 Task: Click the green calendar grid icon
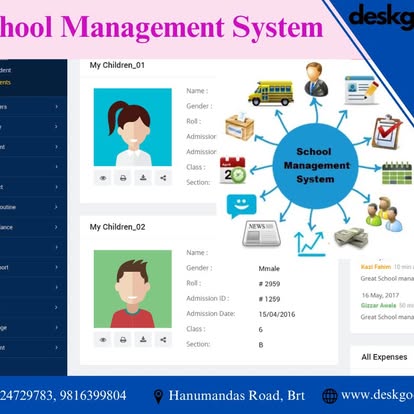pos(397,173)
